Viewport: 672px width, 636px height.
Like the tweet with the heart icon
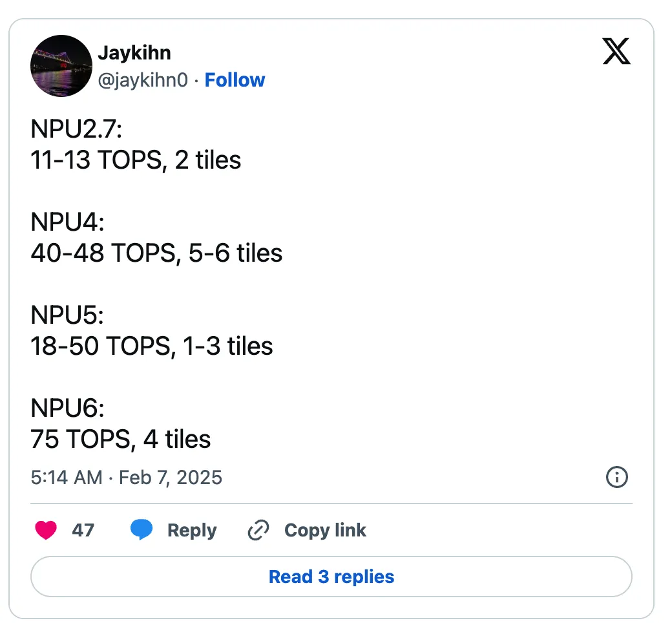[x=45, y=531]
